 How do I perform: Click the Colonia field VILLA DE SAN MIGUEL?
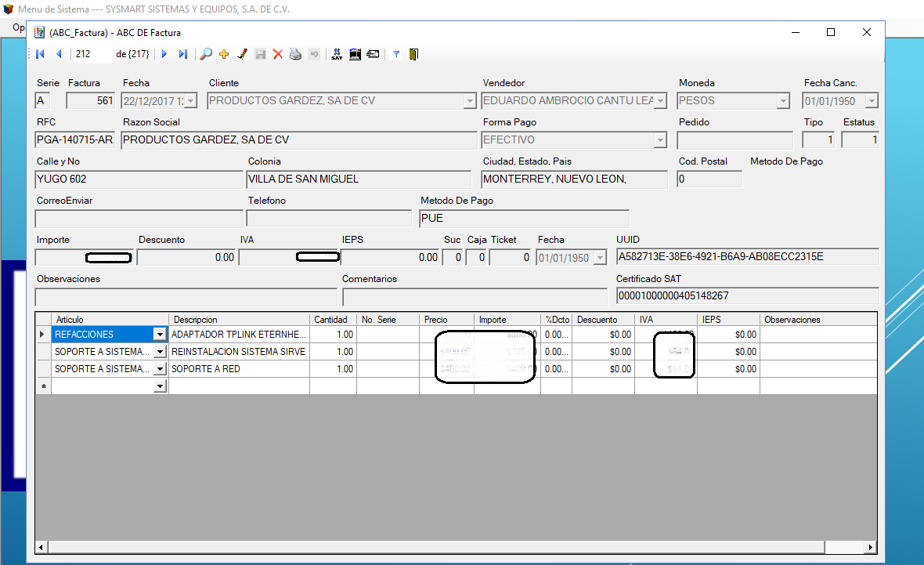tap(359, 179)
